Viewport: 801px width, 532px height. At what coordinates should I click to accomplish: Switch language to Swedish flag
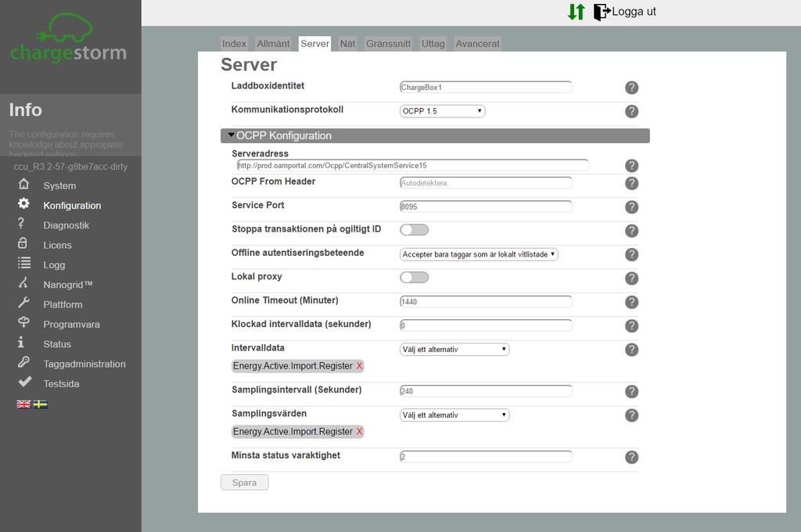point(41,404)
